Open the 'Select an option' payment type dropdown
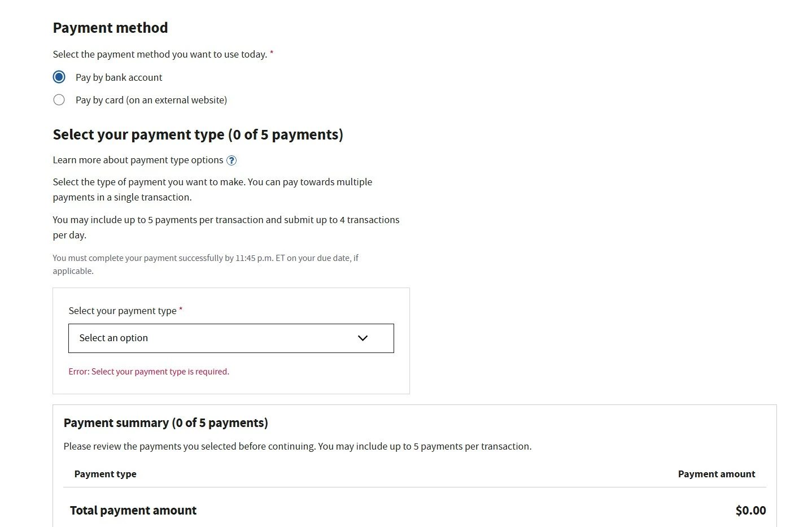812x527 pixels. (x=230, y=338)
